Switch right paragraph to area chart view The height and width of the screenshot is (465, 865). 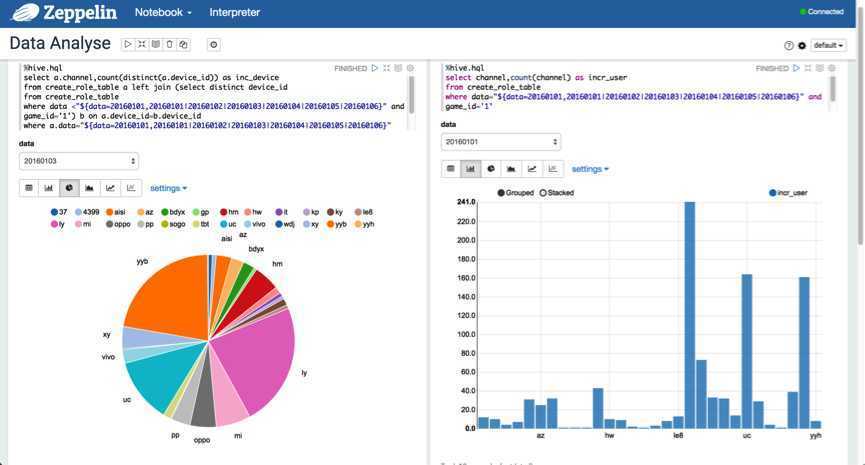[x=511, y=169]
